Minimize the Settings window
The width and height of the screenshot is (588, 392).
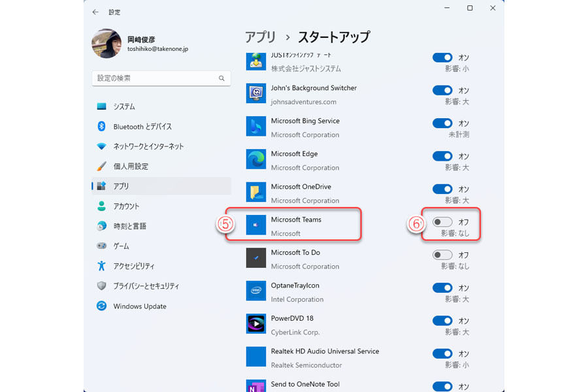pyautogui.click(x=447, y=8)
